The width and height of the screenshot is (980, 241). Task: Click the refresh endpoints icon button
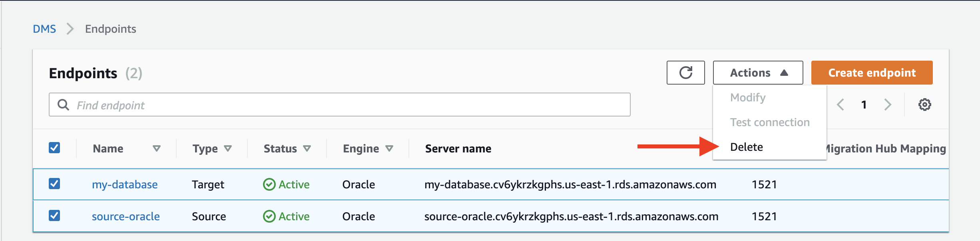coord(685,73)
